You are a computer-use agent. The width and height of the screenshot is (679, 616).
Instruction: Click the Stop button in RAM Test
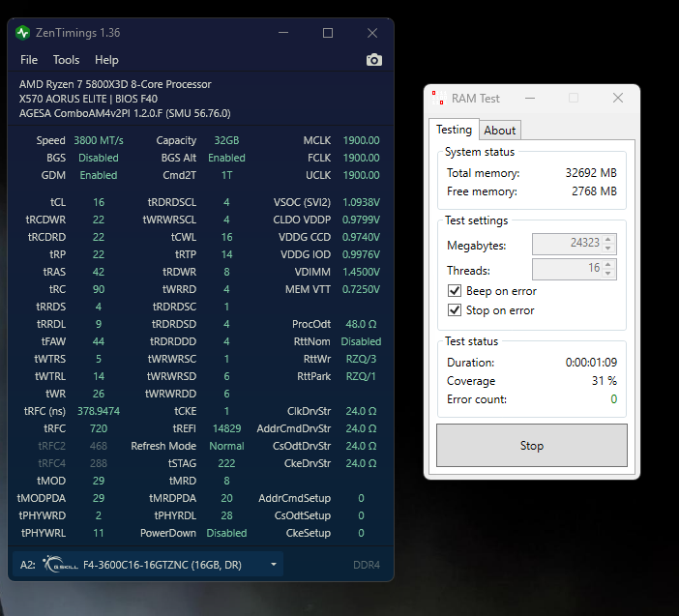[x=531, y=445]
